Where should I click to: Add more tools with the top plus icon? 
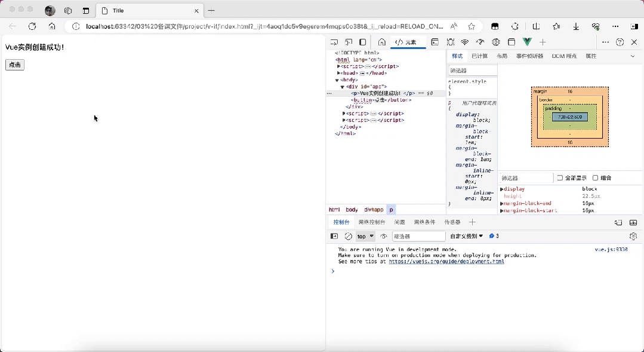[x=543, y=42]
